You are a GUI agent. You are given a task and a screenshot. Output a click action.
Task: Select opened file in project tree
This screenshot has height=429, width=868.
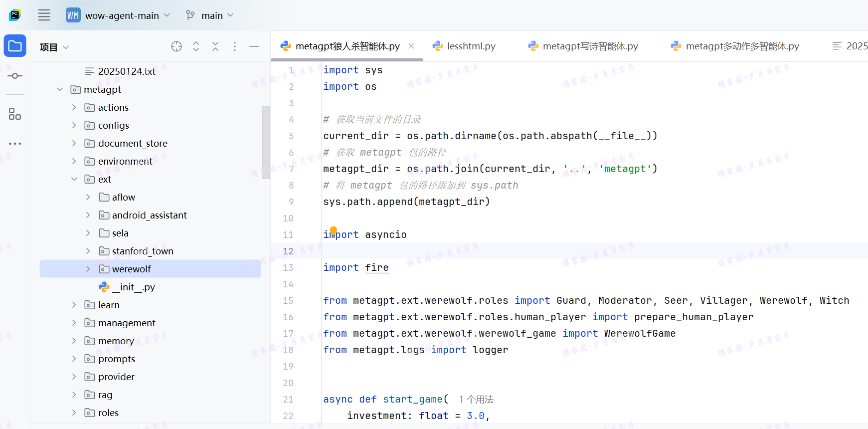tap(176, 46)
